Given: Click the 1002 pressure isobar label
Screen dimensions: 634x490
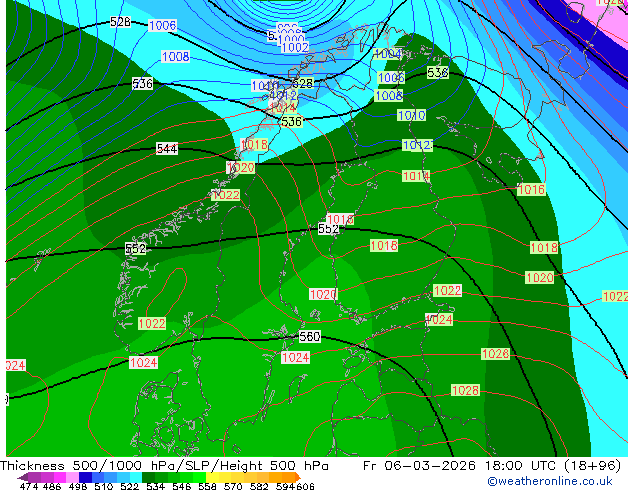Looking at the screenshot, I should (295, 47).
